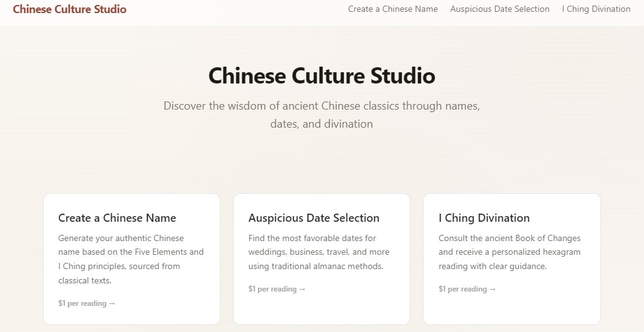The image size is (644, 332).
Task: Select the I Ching Divination card title
Action: click(x=484, y=218)
